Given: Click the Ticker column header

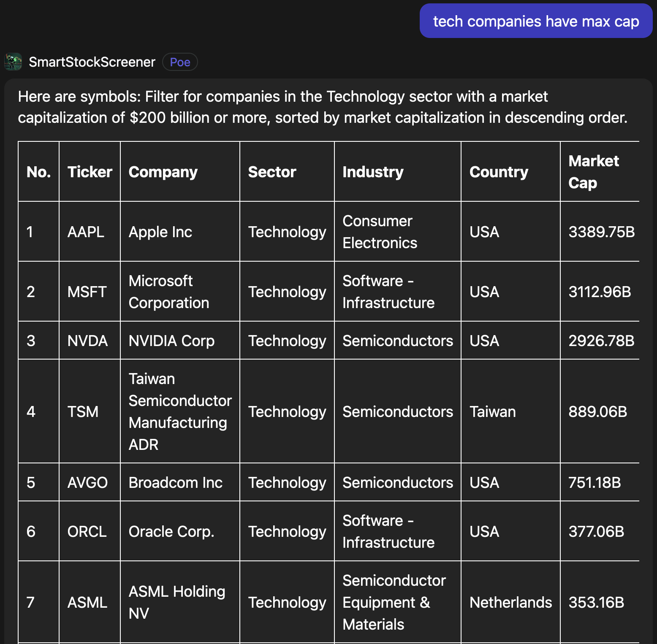Looking at the screenshot, I should click(x=90, y=172).
